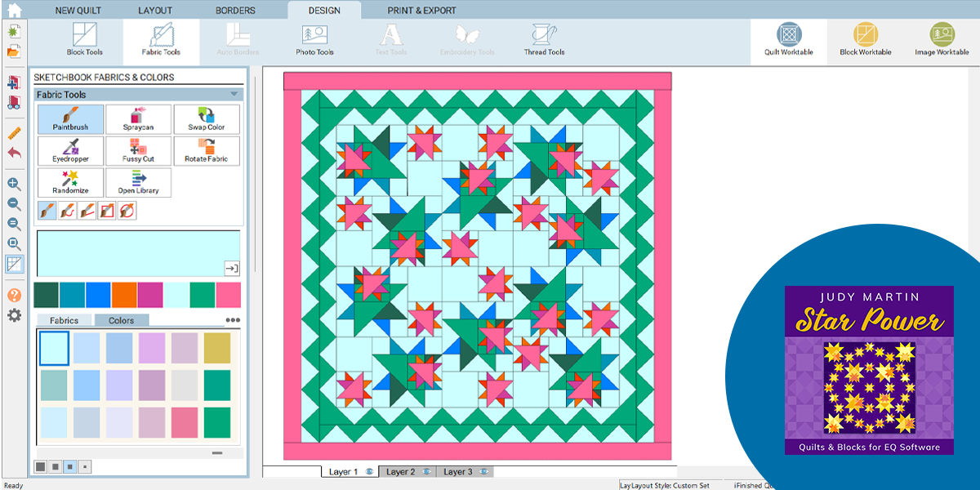Click the Zoom In magnifier

14,184
